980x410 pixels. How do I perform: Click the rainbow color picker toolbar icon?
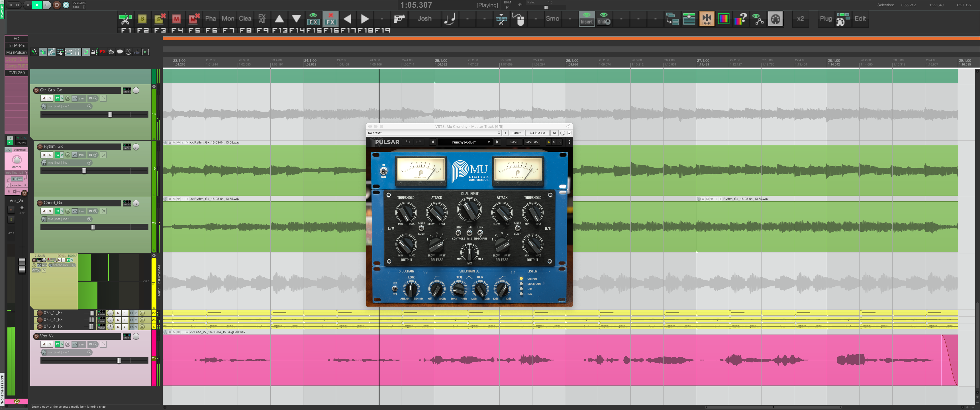(723, 19)
